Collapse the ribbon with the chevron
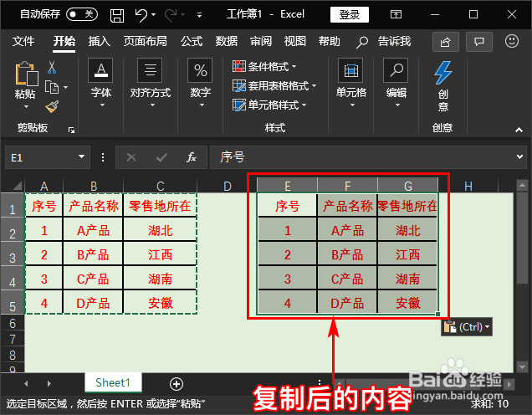Image resolution: width=532 pixels, height=415 pixels. point(519,130)
